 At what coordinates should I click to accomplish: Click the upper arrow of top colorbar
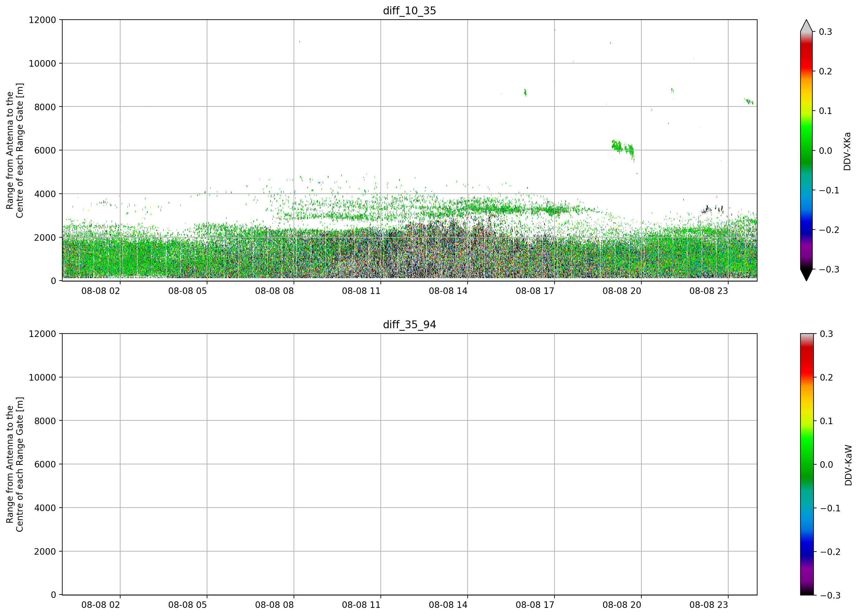click(x=806, y=26)
